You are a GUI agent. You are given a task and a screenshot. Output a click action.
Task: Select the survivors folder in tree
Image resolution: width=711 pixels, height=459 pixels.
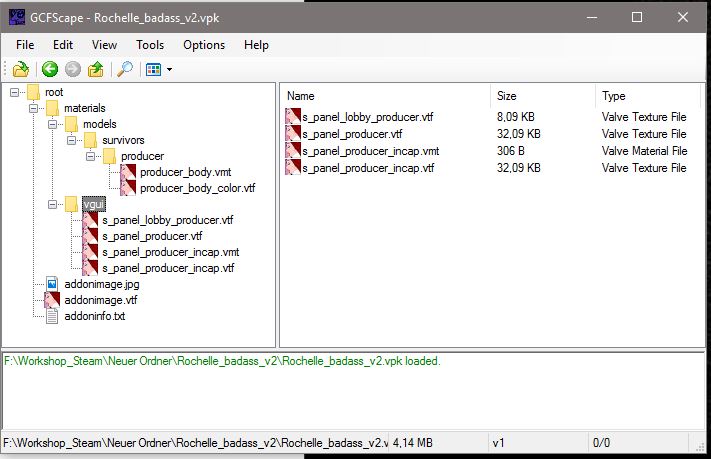(x=123, y=140)
